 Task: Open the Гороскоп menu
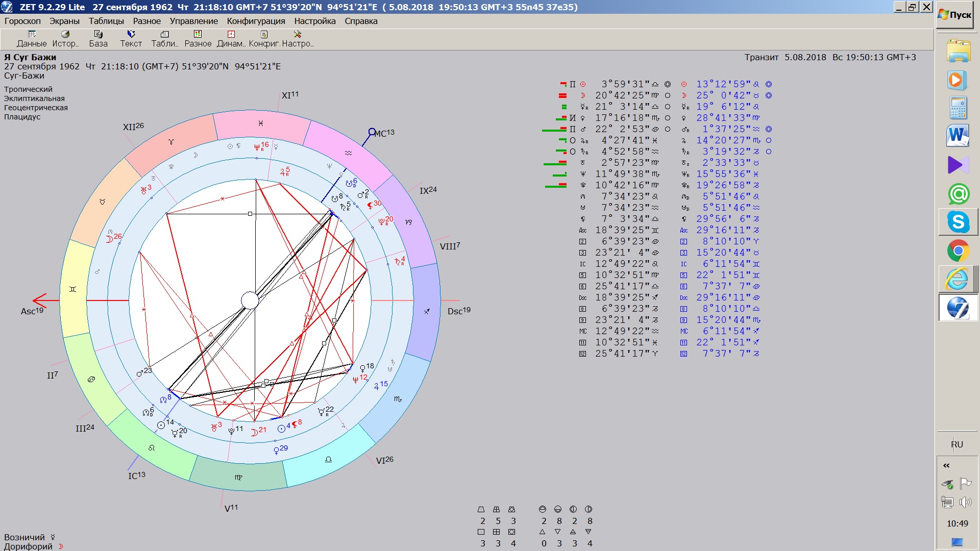(22, 21)
